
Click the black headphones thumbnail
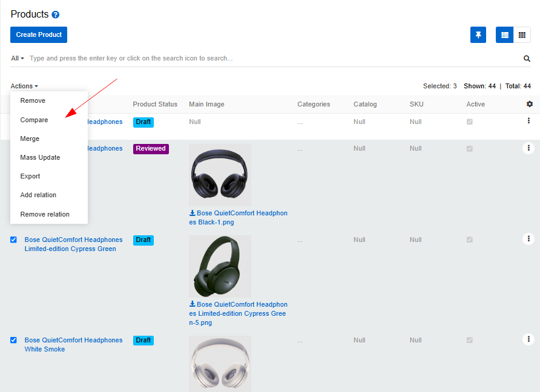click(220, 175)
